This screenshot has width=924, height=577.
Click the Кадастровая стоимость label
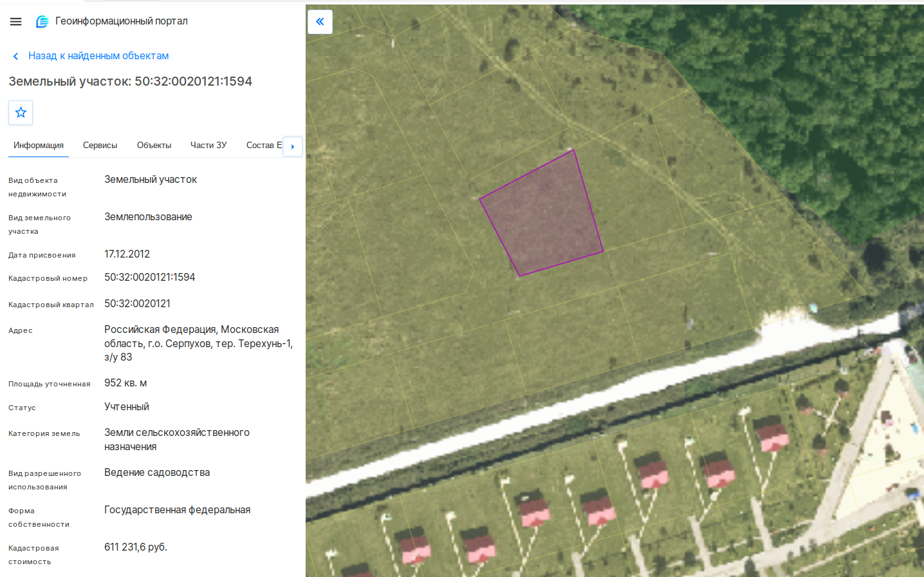tap(33, 555)
